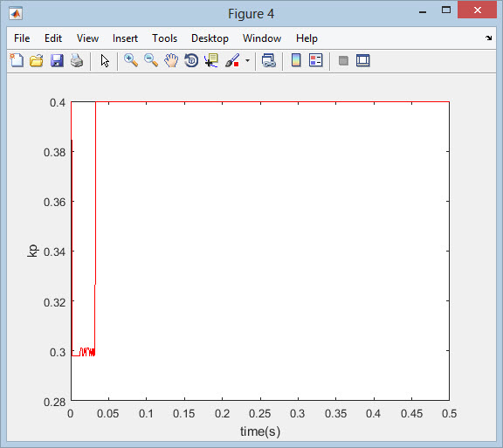The image size is (503, 448).
Task: Expand the Brush color dropdown arrow
Action: [x=247, y=60]
